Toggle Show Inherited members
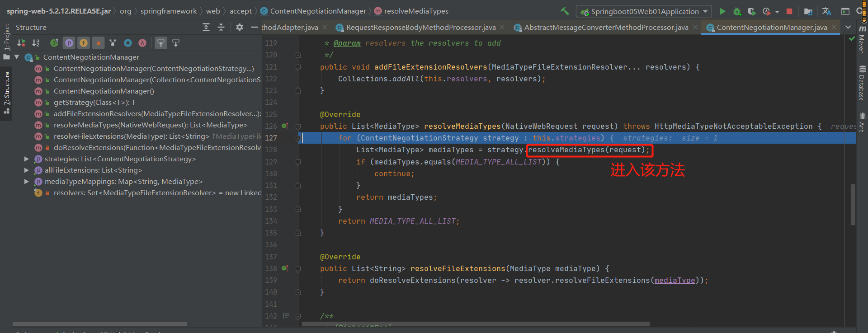 point(54,43)
